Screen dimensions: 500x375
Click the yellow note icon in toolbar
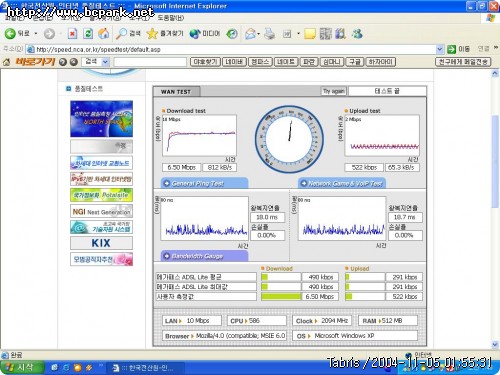(x=310, y=34)
